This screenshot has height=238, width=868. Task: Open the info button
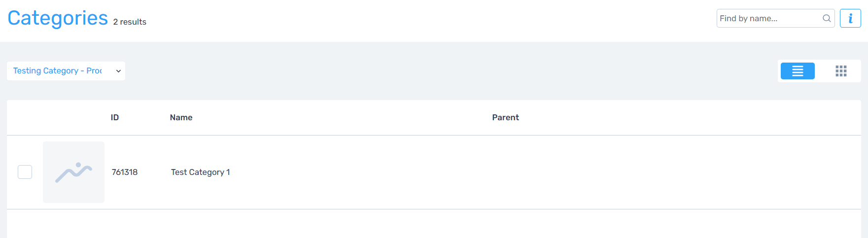[850, 18]
